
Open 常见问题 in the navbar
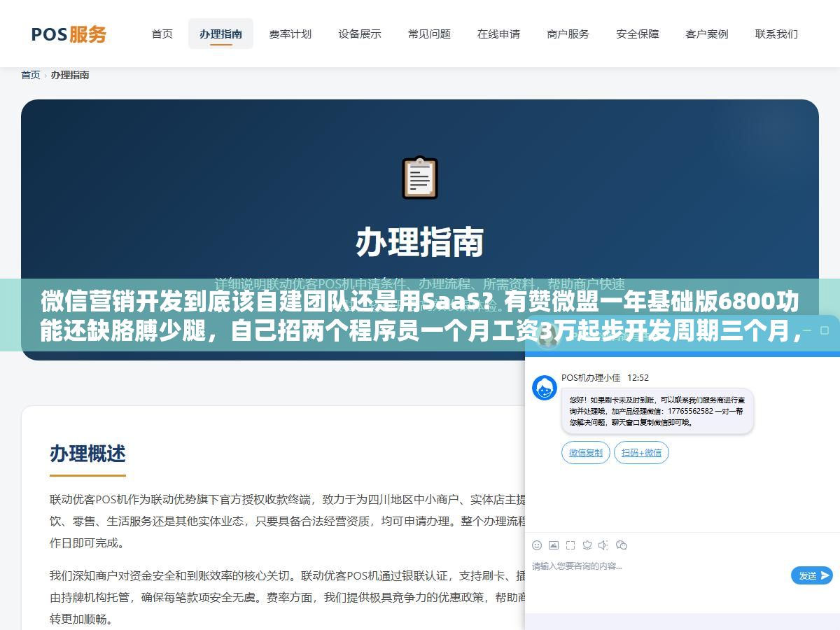point(429,34)
